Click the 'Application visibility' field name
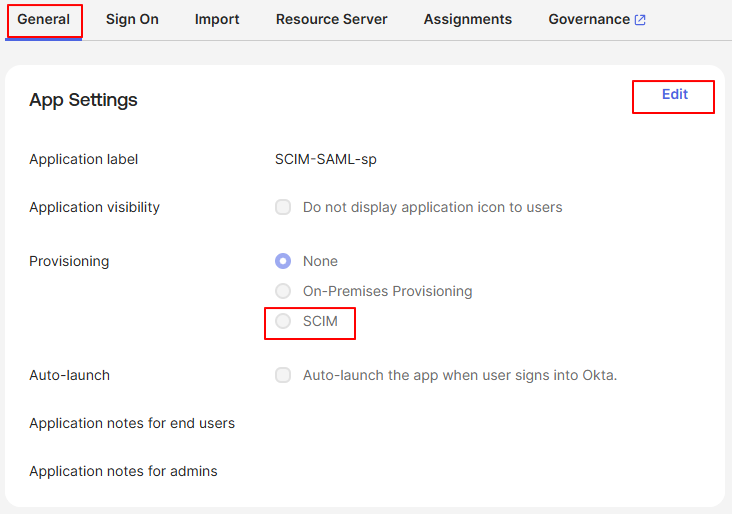The width and height of the screenshot is (732, 514). pyautogui.click(x=94, y=207)
